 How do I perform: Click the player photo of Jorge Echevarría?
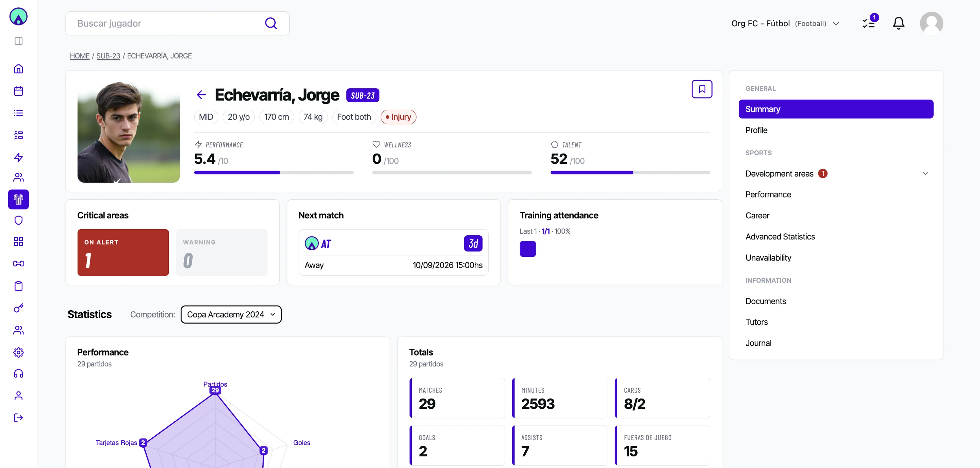click(x=128, y=132)
